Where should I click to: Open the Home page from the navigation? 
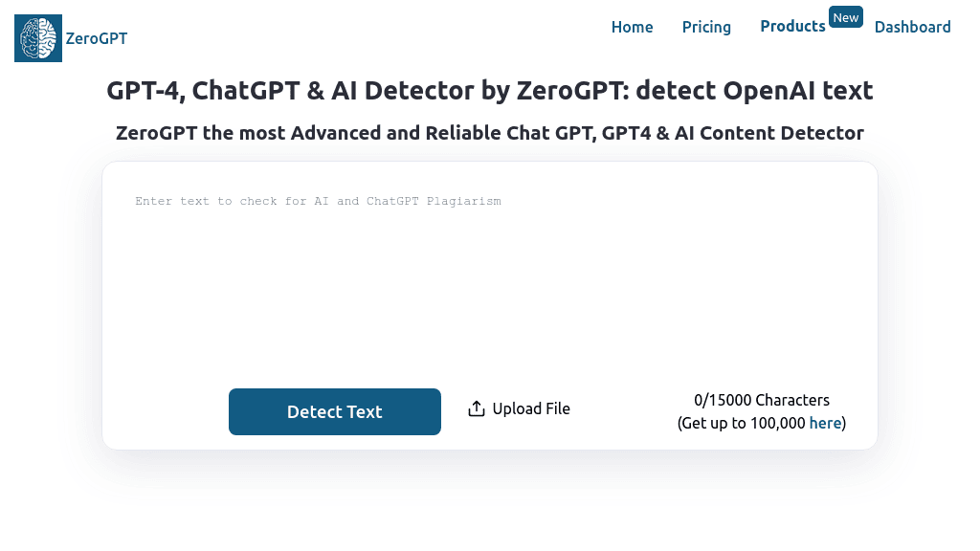pos(632,27)
